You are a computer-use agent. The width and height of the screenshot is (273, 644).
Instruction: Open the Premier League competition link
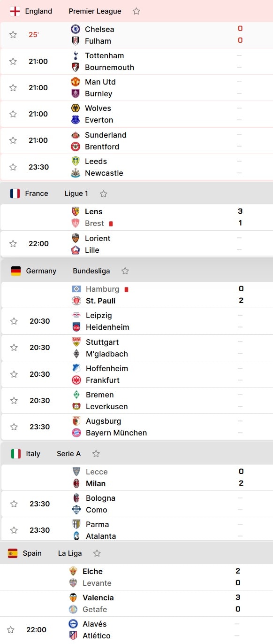click(95, 11)
